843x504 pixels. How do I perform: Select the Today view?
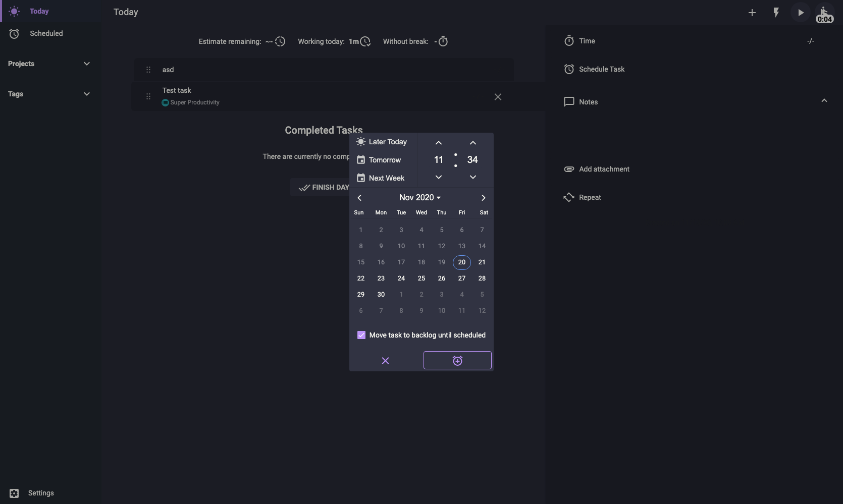pos(40,11)
